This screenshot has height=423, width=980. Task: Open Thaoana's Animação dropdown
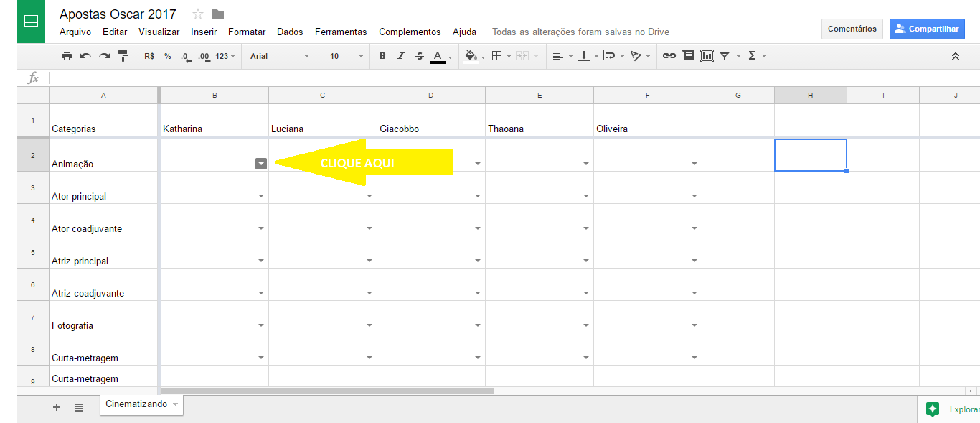click(x=586, y=164)
